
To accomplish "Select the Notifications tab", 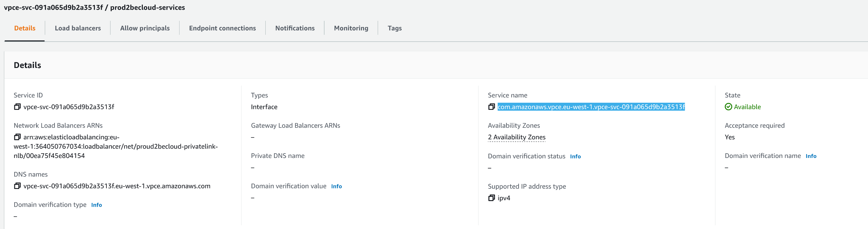I will click(295, 28).
